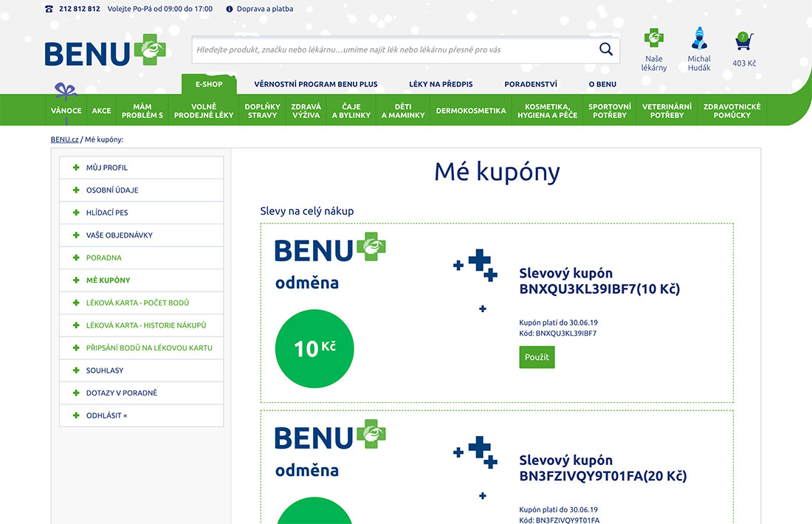Open Mám problém s category
The image size is (812, 524).
(142, 110)
